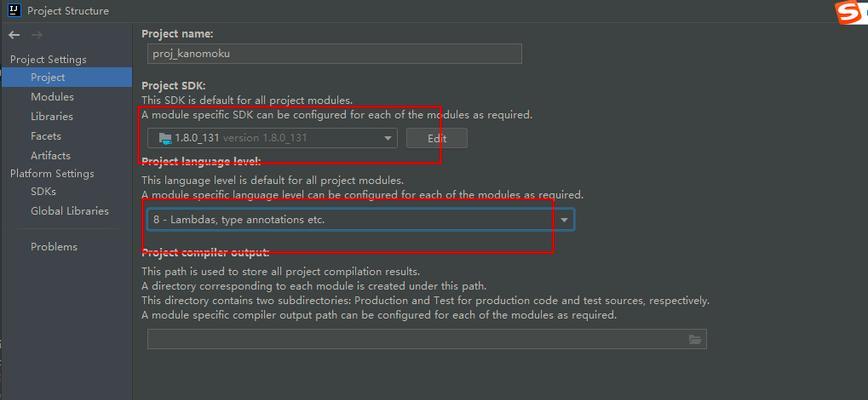Open the Global Libraries page
This screenshot has height=400, width=868.
tap(70, 211)
